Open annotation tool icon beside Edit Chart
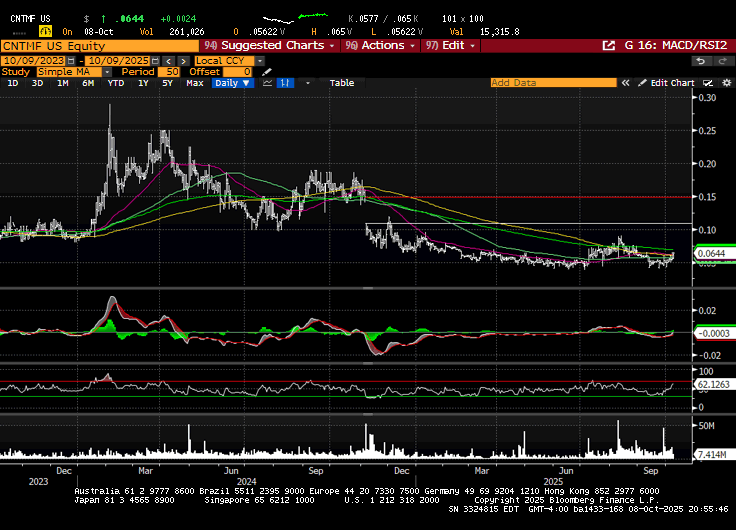Viewport: 736px width, 530px height. (x=708, y=83)
